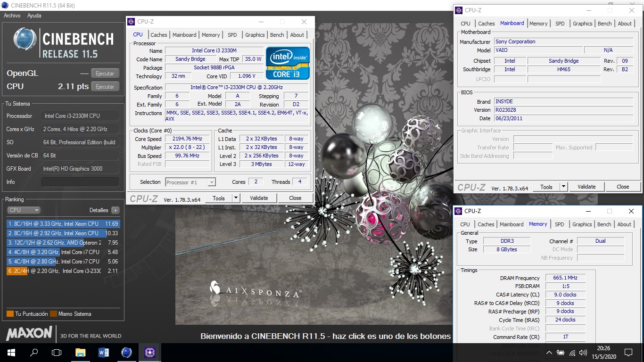Select ranking entry 8C/16H @ 3.33 GHz

(63, 224)
